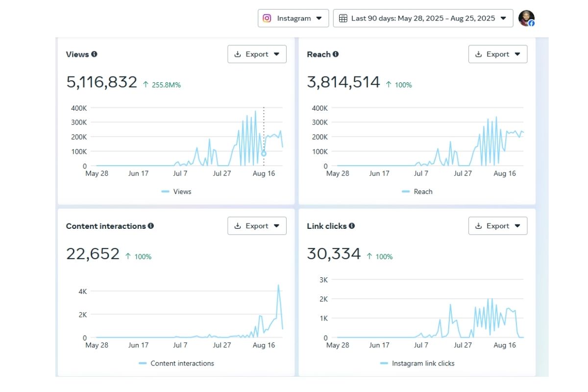The width and height of the screenshot is (588, 392).
Task: Click the calendar icon in the date range picker
Action: tap(343, 18)
